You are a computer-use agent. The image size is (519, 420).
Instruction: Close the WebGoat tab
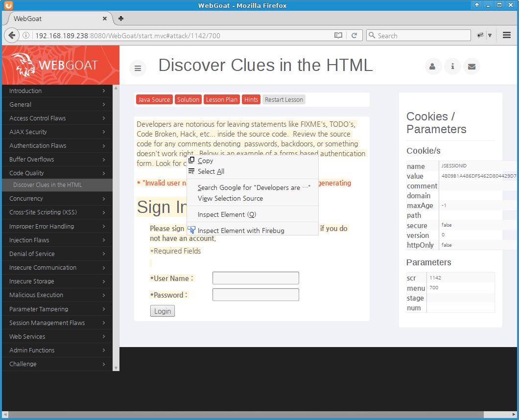[105, 19]
